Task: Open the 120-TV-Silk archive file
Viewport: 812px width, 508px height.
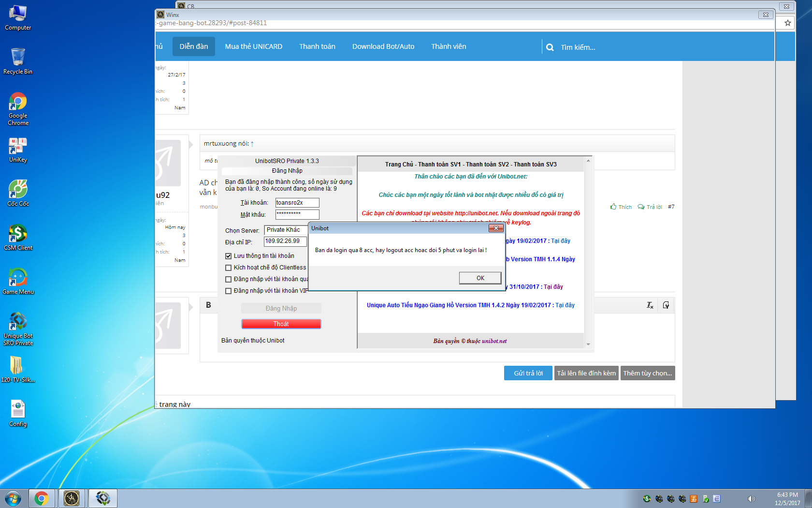Action: (x=18, y=370)
